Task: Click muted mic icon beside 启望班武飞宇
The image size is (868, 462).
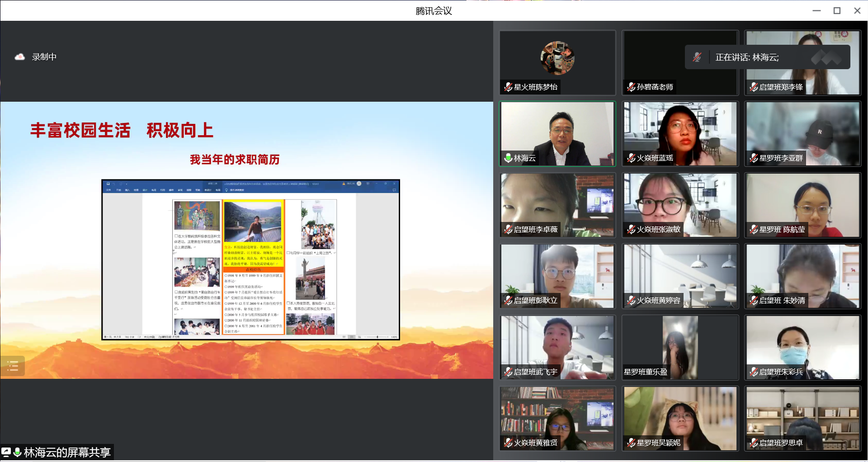Action: tap(508, 372)
